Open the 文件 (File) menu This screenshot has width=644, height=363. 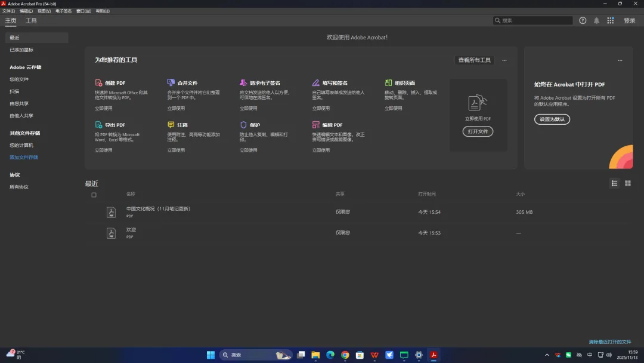(8, 11)
